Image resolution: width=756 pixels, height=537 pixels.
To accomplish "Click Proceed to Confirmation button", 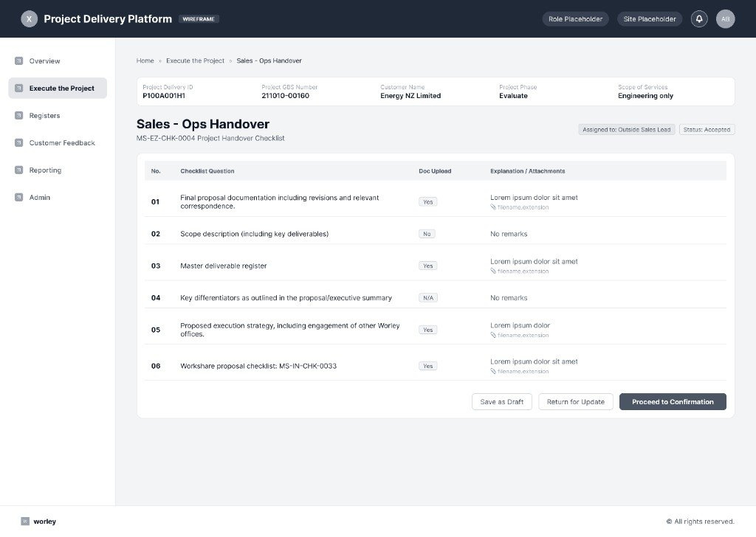I will [x=673, y=402].
